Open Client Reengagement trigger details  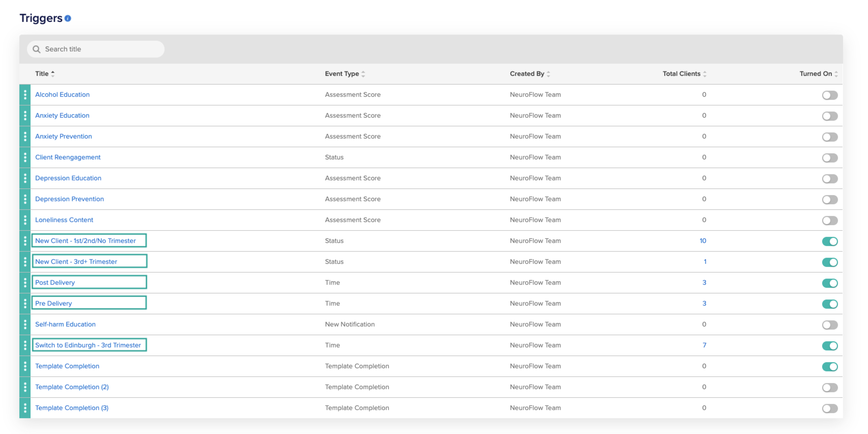point(68,157)
